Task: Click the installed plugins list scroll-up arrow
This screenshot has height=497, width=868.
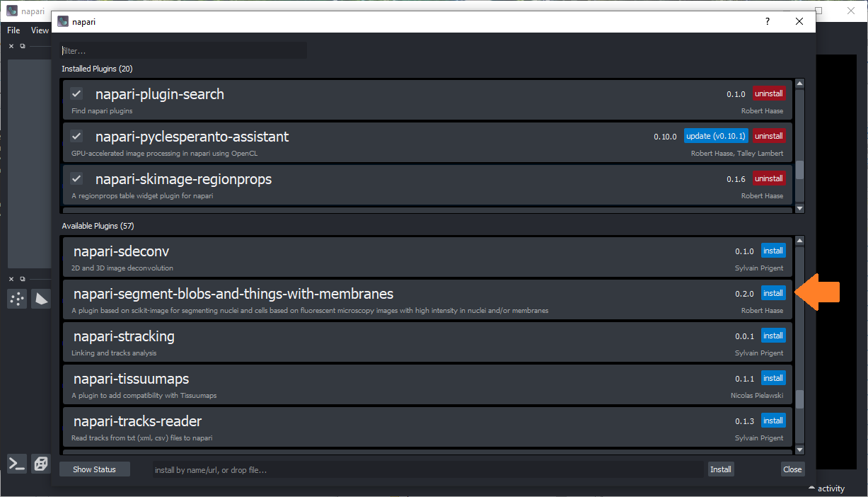Action: 800,84
